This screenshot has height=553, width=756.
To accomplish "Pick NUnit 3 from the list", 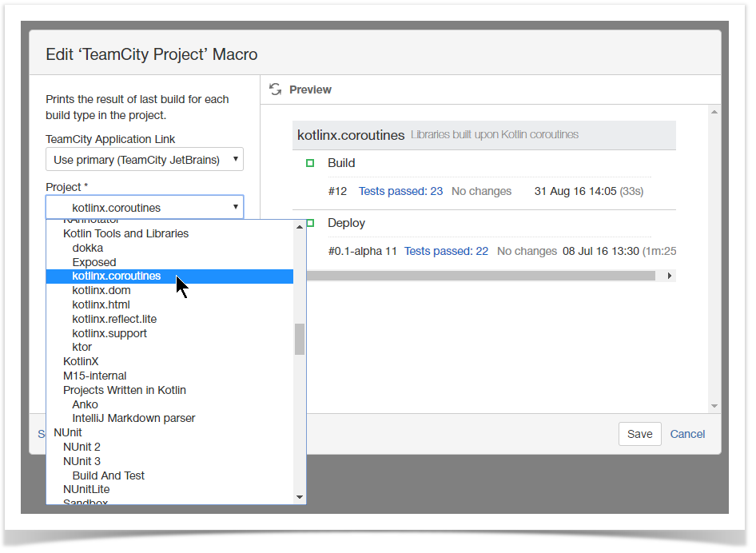I will [82, 461].
